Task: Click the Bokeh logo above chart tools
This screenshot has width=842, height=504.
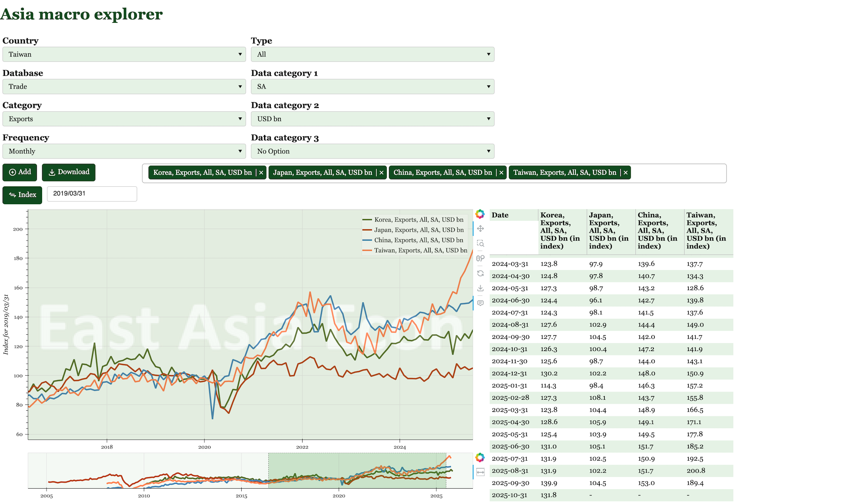Action: tap(480, 214)
